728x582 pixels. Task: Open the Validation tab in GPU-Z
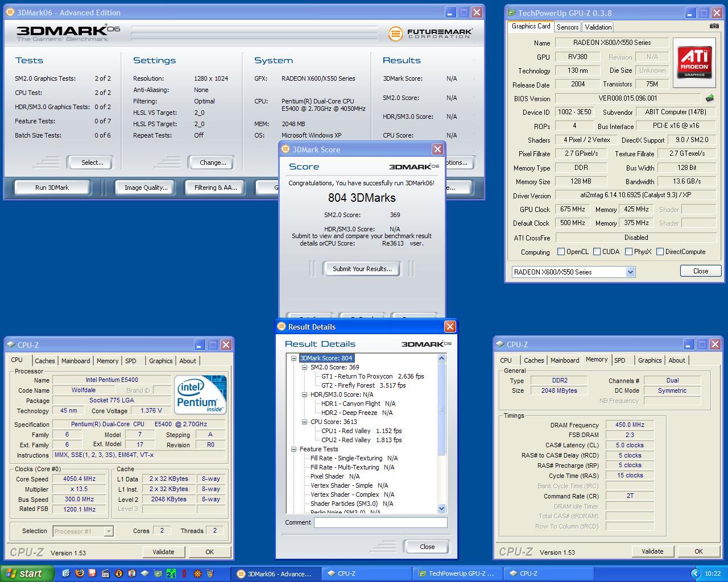coord(598,27)
